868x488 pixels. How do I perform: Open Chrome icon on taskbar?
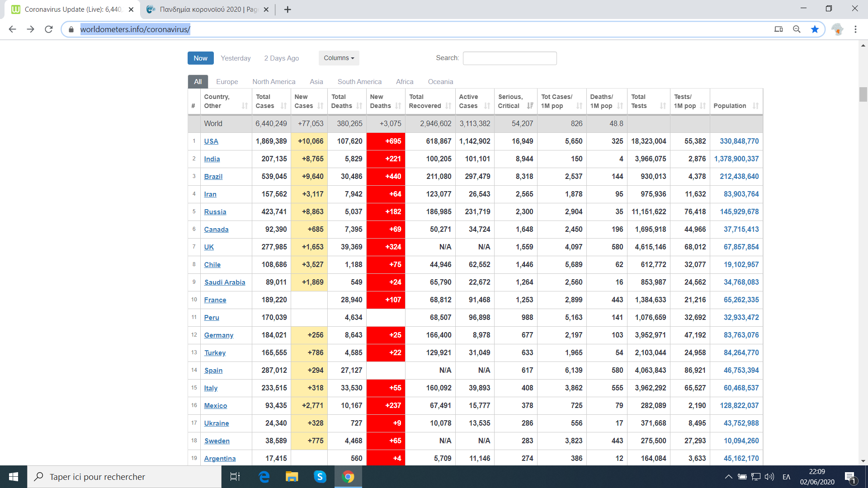click(x=348, y=477)
